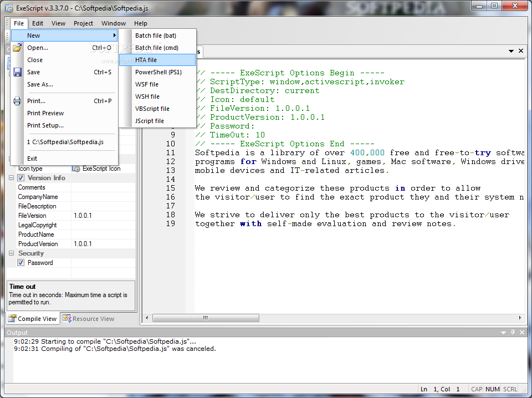Choose Print Setup... in File menu
This screenshot has height=398, width=532.
[x=64, y=125]
